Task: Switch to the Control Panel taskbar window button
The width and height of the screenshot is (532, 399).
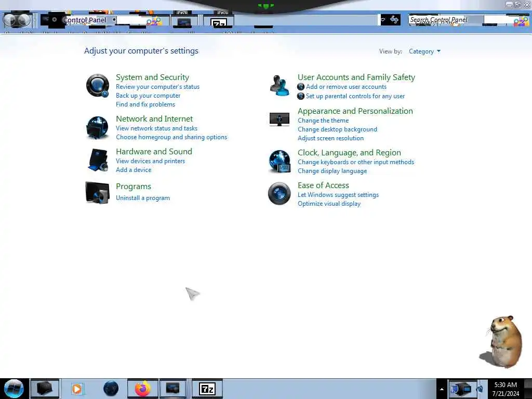Action: tap(172, 389)
